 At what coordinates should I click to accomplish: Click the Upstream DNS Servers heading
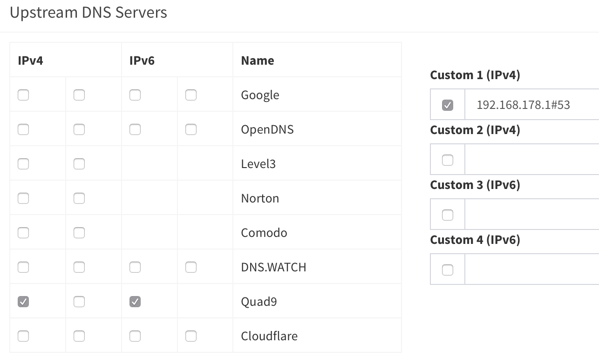point(88,12)
